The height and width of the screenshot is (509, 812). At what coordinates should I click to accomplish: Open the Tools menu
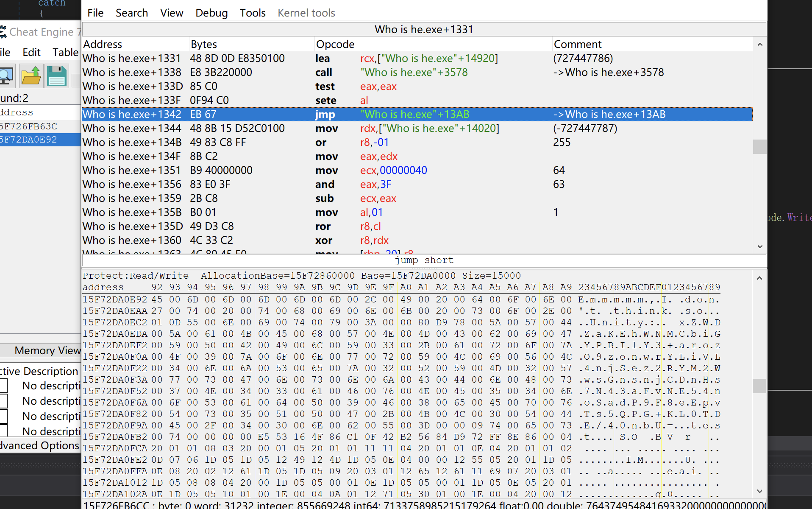(x=253, y=13)
